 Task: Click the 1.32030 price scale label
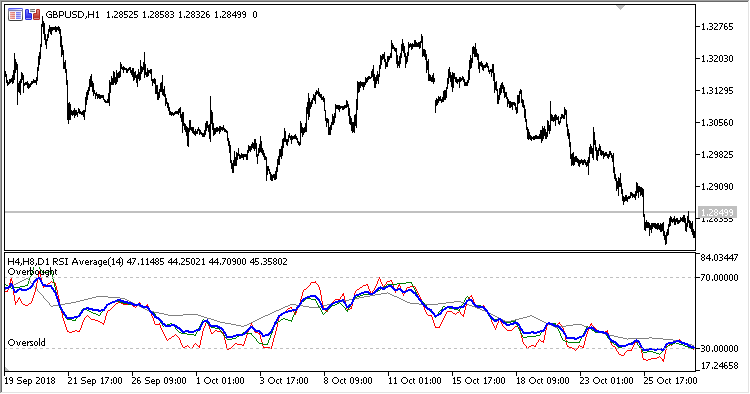tap(717, 59)
